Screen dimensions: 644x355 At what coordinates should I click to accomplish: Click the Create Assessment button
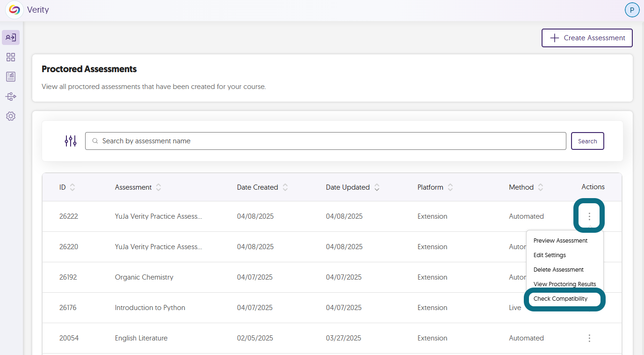click(587, 38)
